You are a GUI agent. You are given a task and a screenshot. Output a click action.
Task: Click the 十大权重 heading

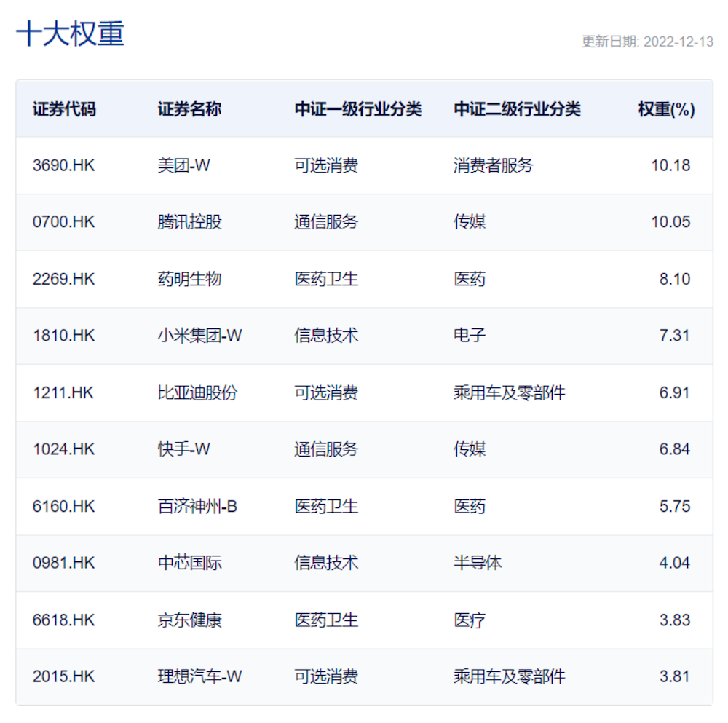tap(70, 33)
